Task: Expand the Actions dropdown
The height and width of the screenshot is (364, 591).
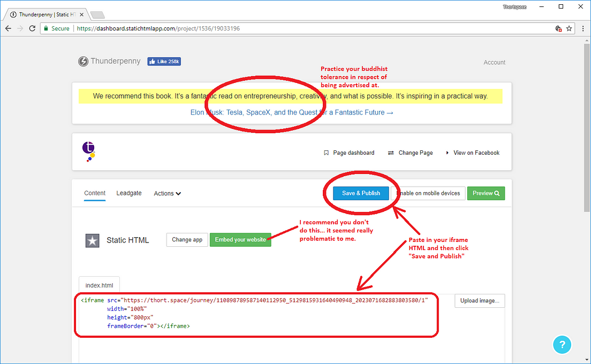Action: [x=168, y=193]
